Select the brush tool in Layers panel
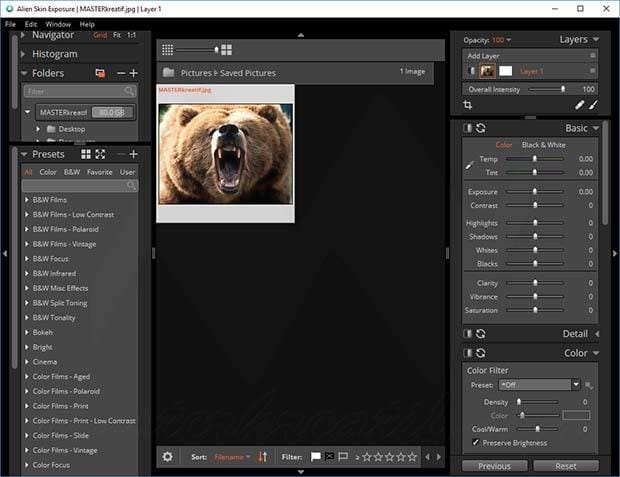The height and width of the screenshot is (477, 620). click(x=593, y=104)
